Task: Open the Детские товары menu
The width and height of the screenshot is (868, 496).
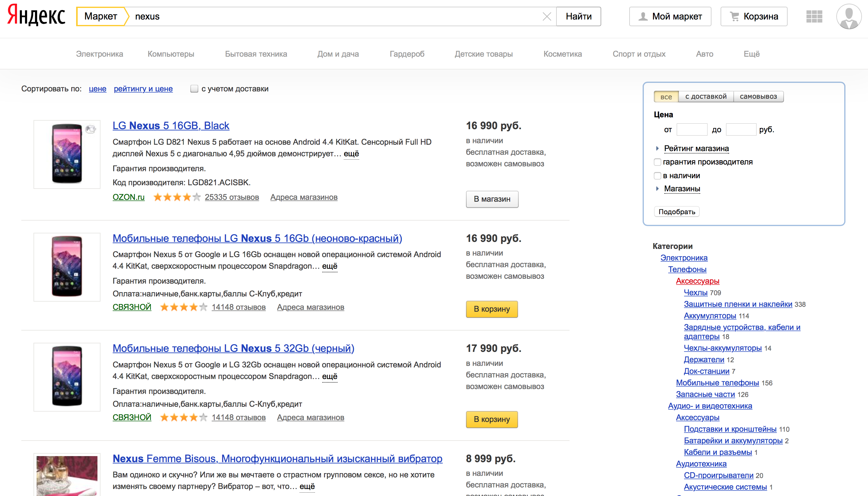Action: [x=484, y=54]
